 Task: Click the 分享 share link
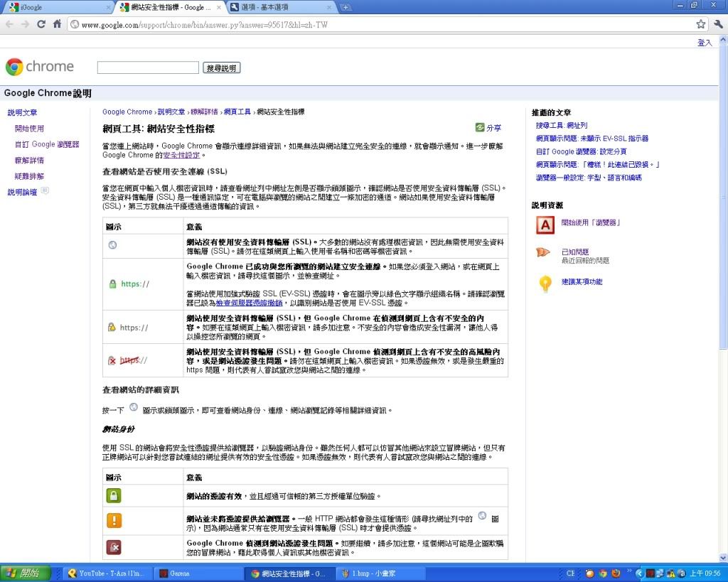pos(493,128)
